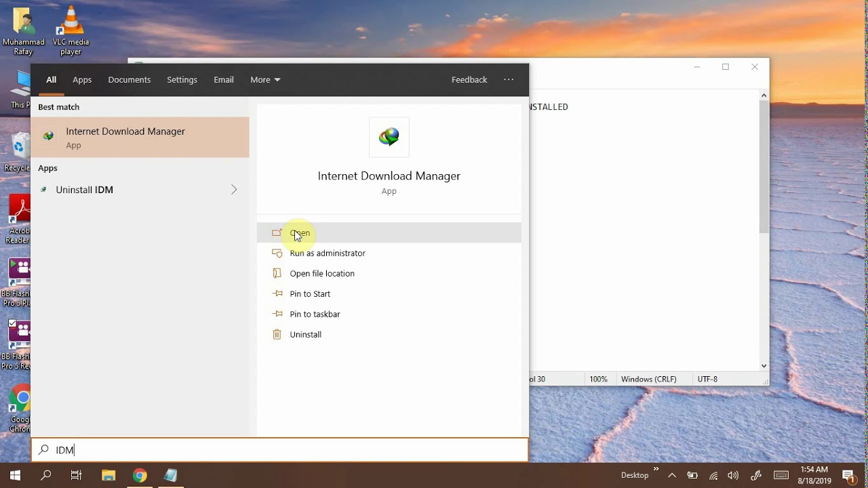
Task: Click the search box containing IDM
Action: [279, 450]
